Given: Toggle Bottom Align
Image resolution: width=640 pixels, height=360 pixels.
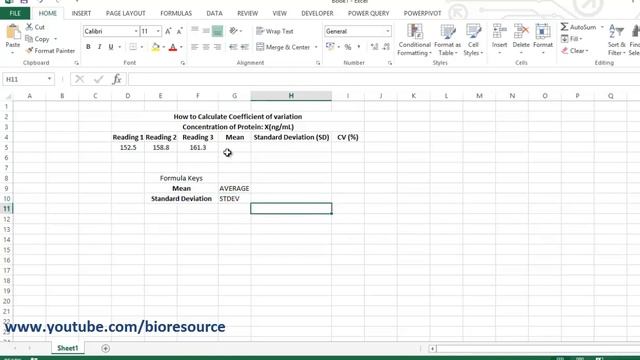Looking at the screenshot, I should tap(218, 31).
